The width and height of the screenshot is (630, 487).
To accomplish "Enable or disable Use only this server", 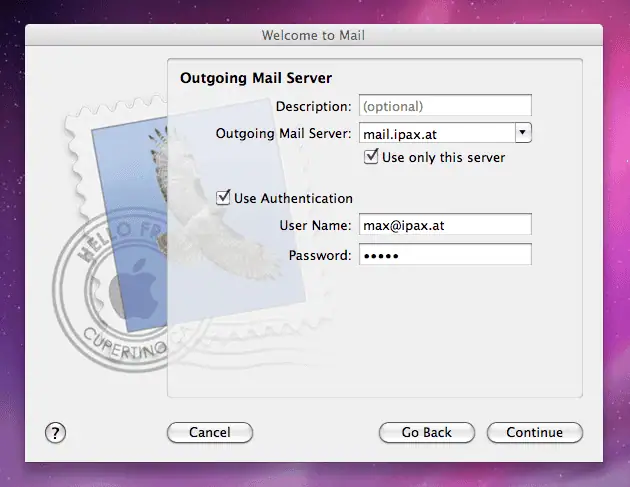I will 372,157.
